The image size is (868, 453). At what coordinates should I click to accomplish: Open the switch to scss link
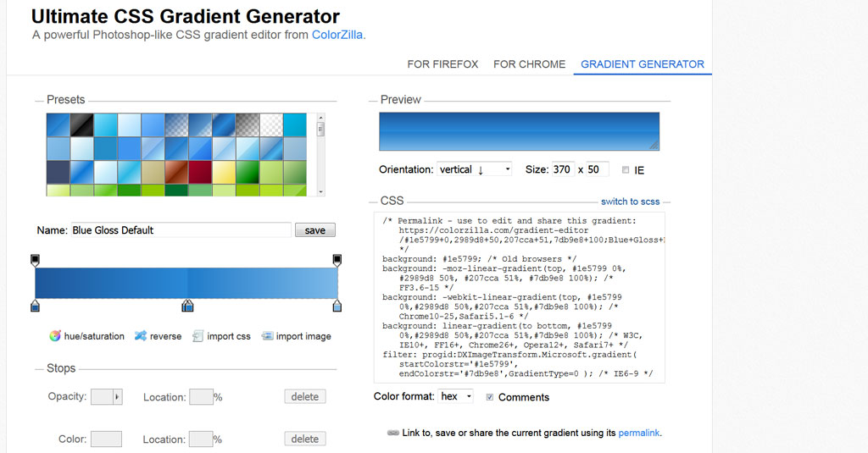click(631, 202)
